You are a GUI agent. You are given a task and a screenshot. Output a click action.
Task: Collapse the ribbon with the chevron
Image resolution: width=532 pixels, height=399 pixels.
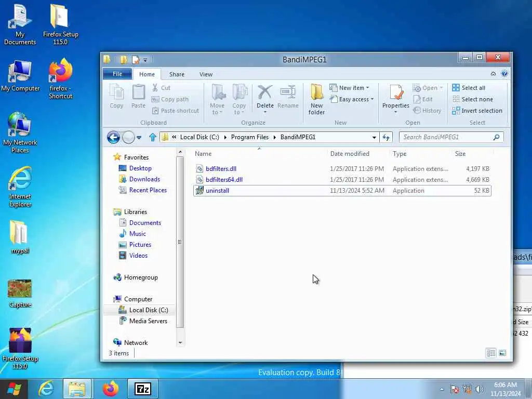[494, 74]
